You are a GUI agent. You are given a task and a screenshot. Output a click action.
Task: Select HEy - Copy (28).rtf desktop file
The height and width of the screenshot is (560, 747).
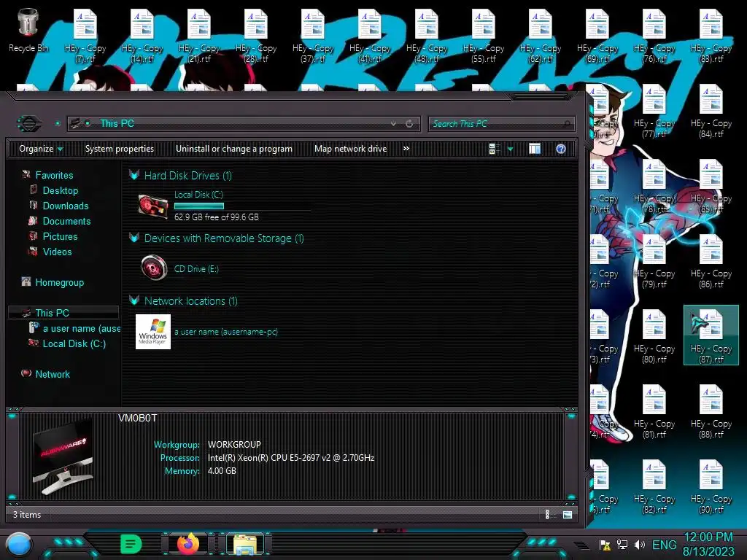[256, 37]
